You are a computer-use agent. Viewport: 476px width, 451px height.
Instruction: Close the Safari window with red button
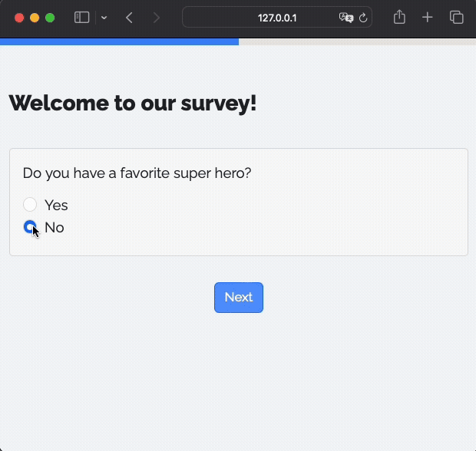point(19,18)
